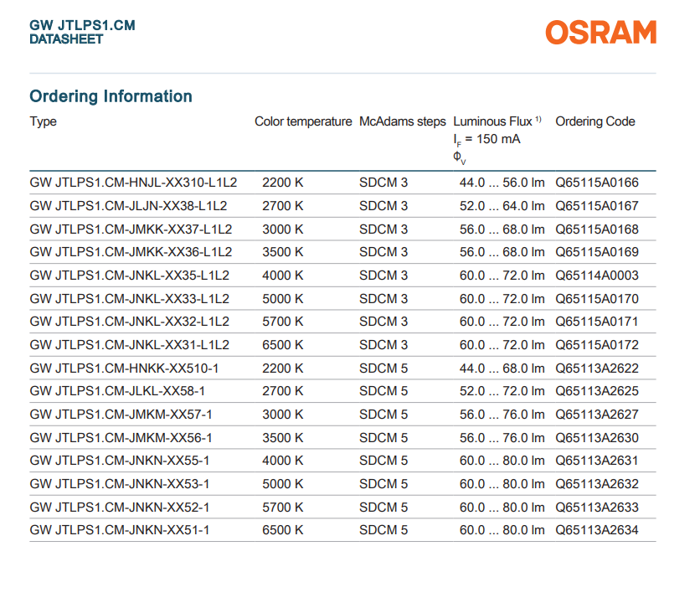Click flux value 44.0 ... 56.0 lm
Viewport: 700px width, 608px height.
[502, 183]
